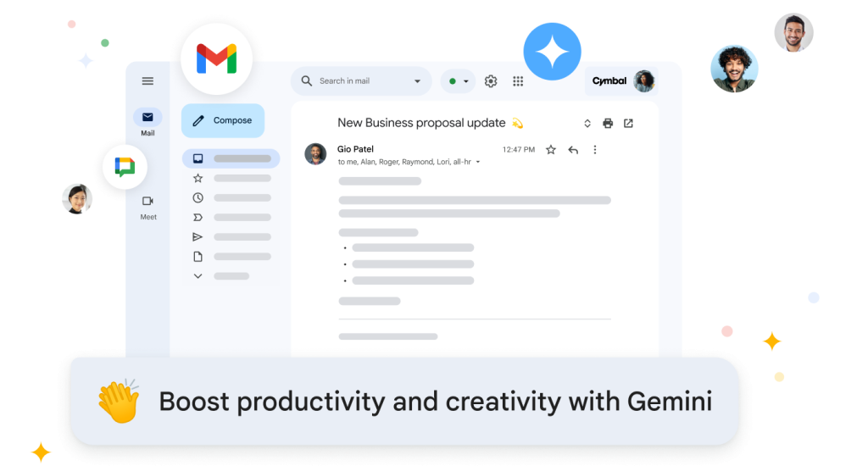Click the Boost productivity with Gemini banner
The image size is (868, 466).
pyautogui.click(x=404, y=402)
